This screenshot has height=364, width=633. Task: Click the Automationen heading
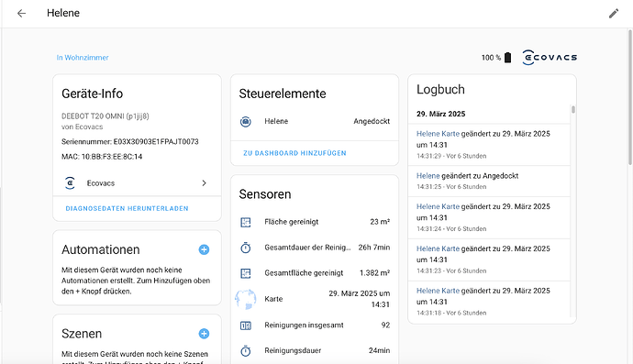(x=101, y=249)
